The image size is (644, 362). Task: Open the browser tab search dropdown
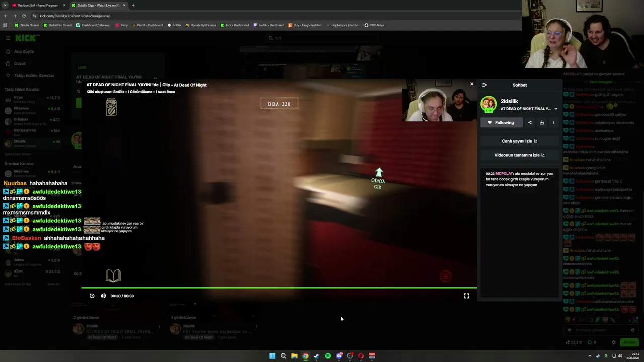click(5, 5)
